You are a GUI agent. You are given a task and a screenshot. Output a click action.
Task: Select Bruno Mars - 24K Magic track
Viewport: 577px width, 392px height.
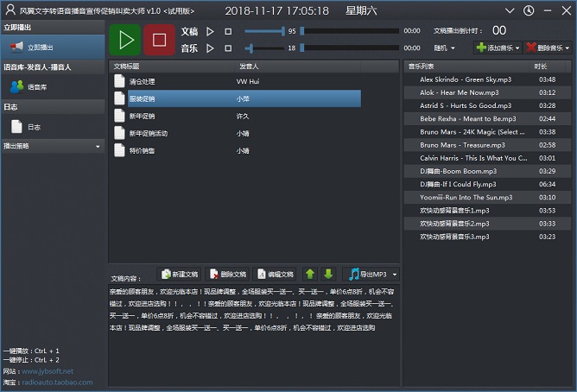[487, 132]
